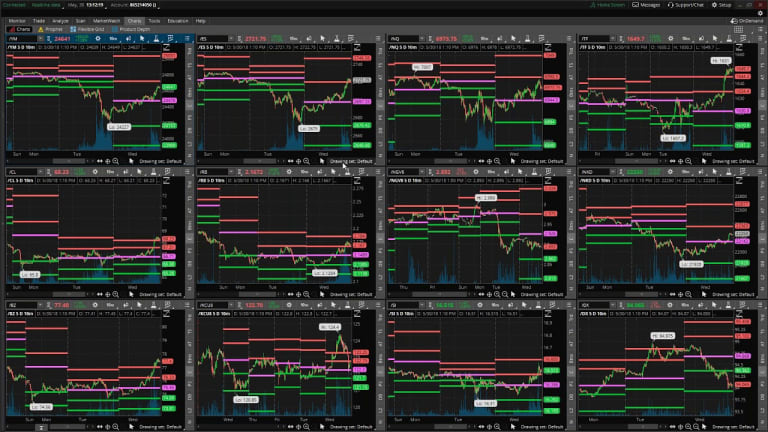The image size is (768, 432).
Task: Open the hamburger menu on /ES chart
Action: (x=378, y=38)
